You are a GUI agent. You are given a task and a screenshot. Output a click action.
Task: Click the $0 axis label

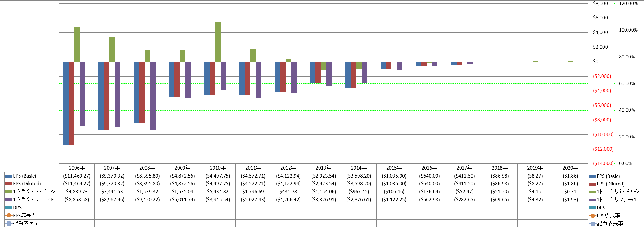click(x=596, y=62)
